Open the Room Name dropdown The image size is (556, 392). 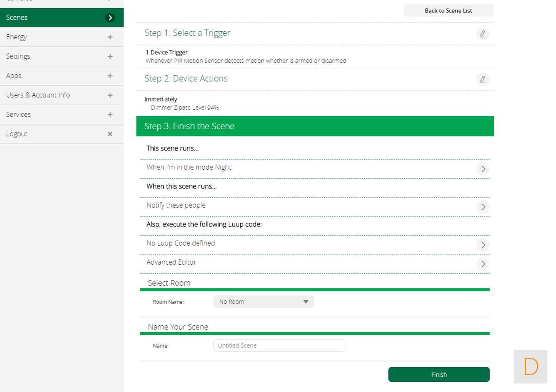[263, 302]
